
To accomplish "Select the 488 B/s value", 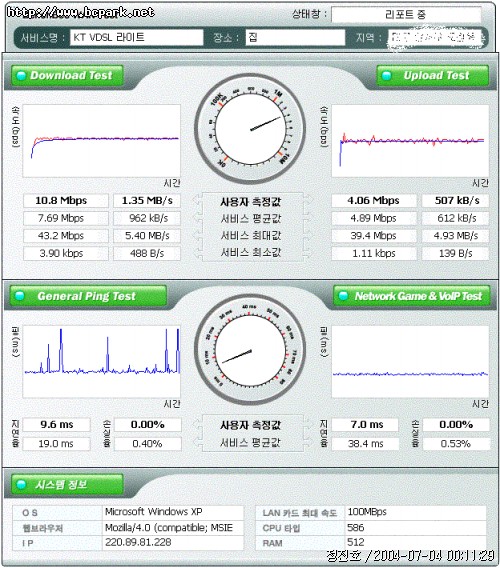I will pos(147,253).
